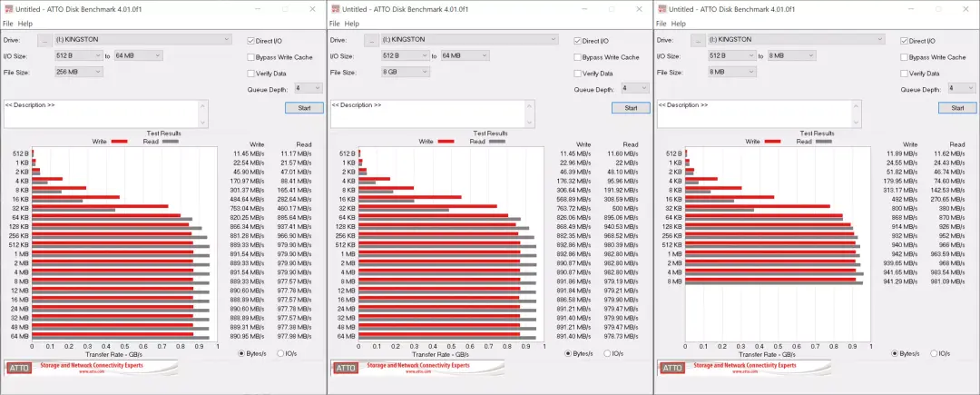Click the ATTO app icon in the 8 GB window title bar
This screenshot has height=395, width=980.
(x=335, y=9)
